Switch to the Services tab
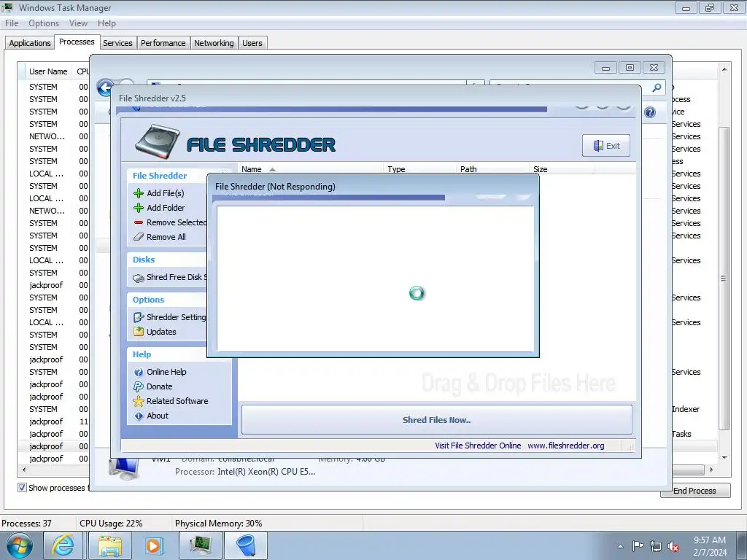The width and height of the screenshot is (747, 560). point(117,43)
